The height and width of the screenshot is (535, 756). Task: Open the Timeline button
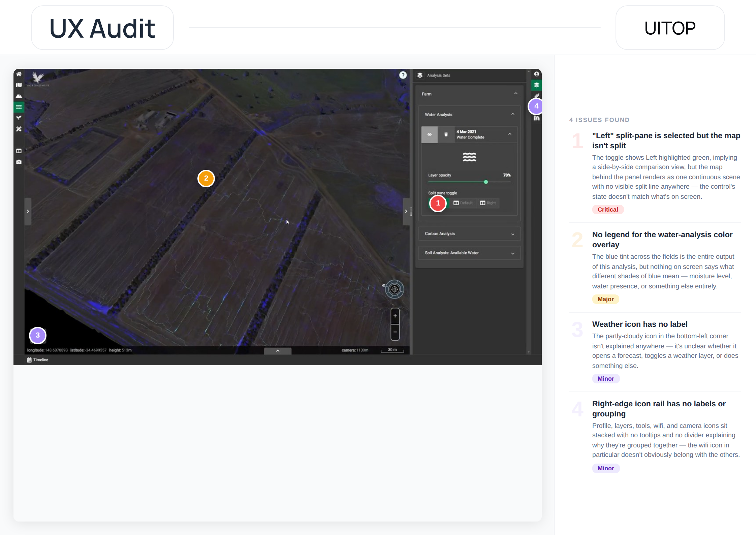pos(38,360)
